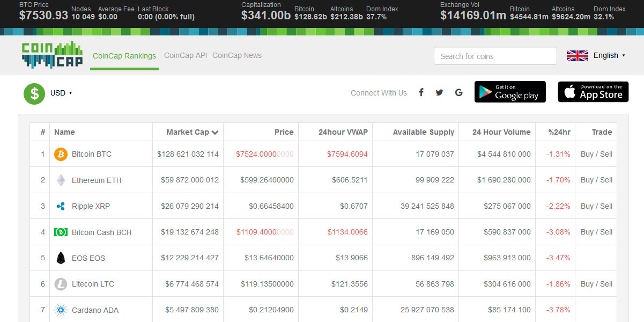
Task: Click the 24 Hour Volume column header
Action: [x=501, y=132]
